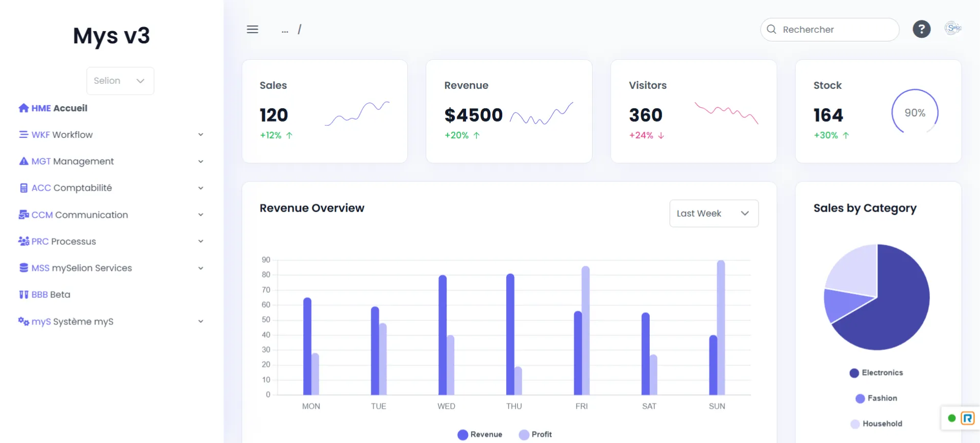Open the Last Week period dropdown

tap(714, 213)
